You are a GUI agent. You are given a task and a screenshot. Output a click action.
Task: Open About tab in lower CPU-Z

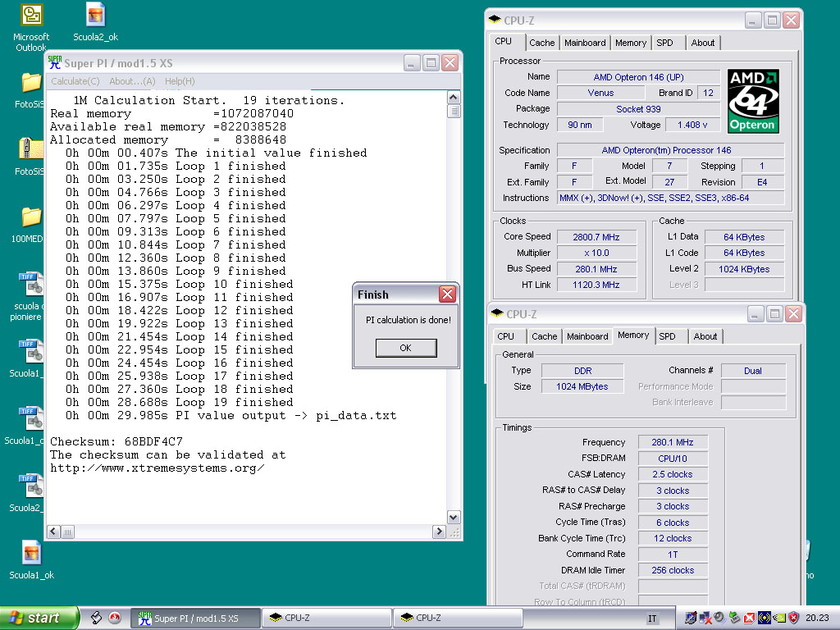pyautogui.click(x=705, y=336)
